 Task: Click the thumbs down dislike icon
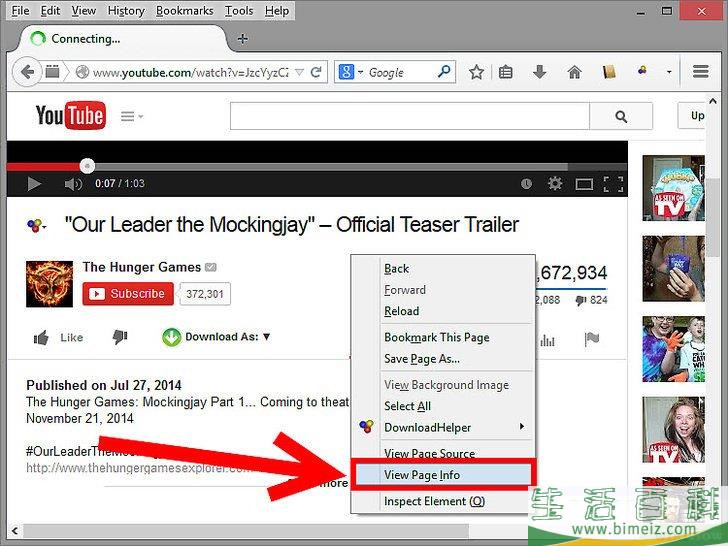[120, 337]
